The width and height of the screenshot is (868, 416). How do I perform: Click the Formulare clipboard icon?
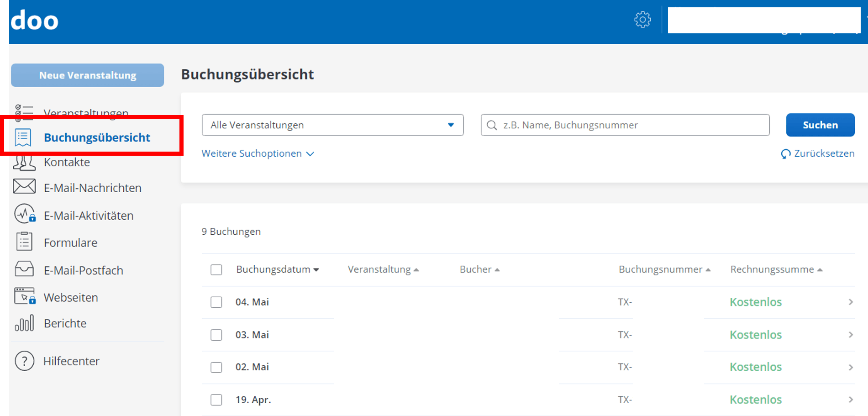point(24,242)
